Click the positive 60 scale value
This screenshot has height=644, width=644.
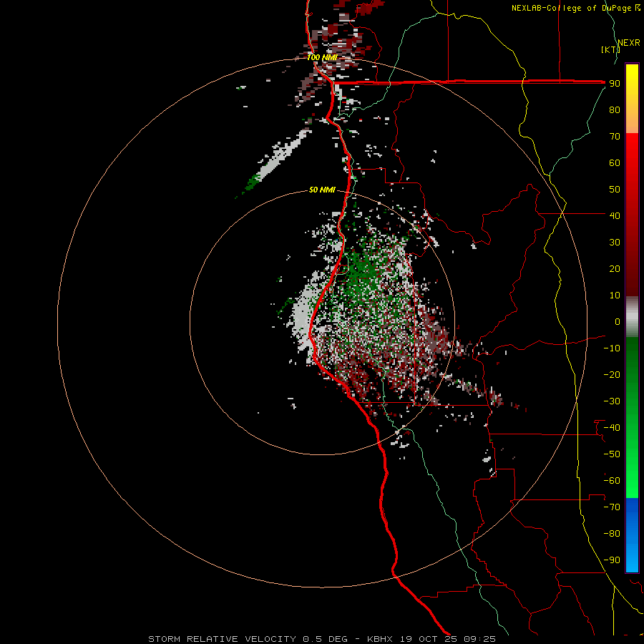pos(615,163)
